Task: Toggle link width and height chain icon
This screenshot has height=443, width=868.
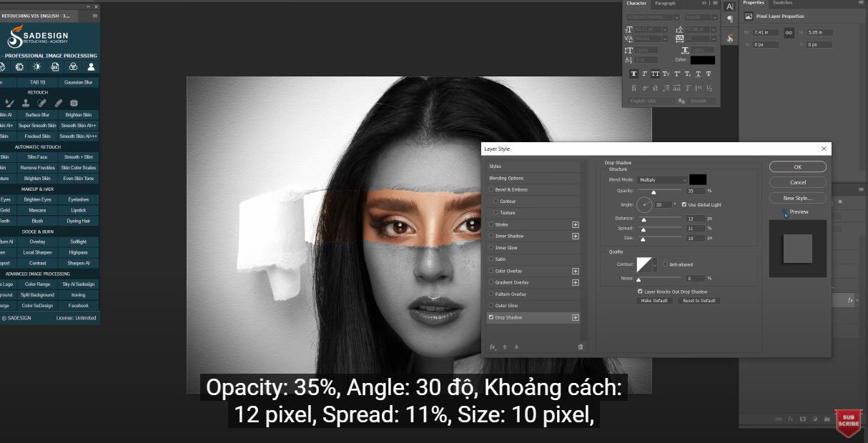Action: point(789,32)
